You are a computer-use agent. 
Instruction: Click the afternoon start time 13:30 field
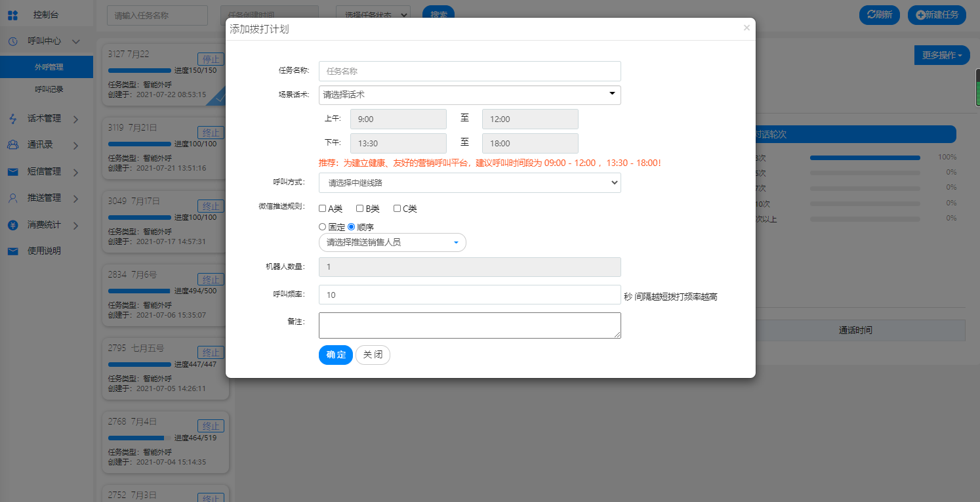pyautogui.click(x=399, y=144)
